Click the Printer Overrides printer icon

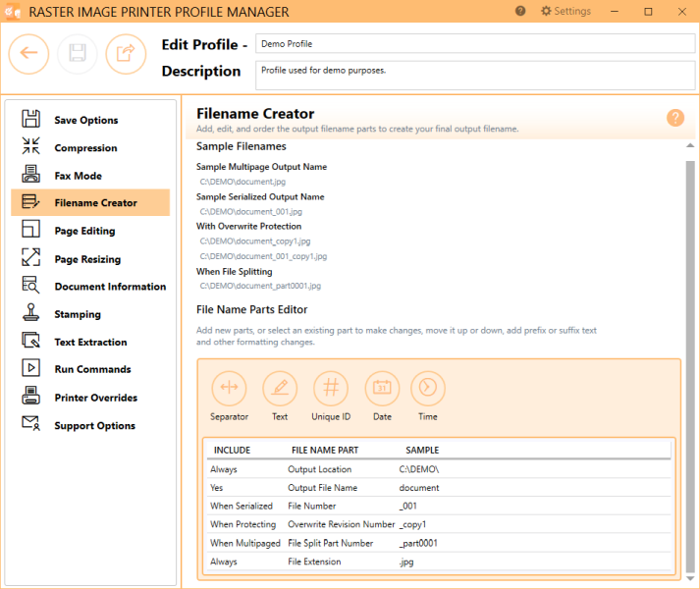pyautogui.click(x=30, y=396)
